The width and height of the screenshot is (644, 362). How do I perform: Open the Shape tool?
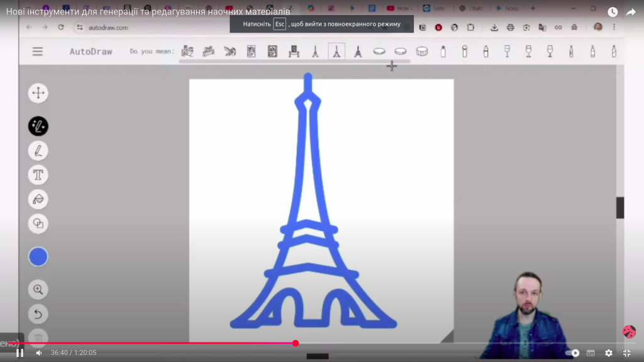click(x=38, y=223)
